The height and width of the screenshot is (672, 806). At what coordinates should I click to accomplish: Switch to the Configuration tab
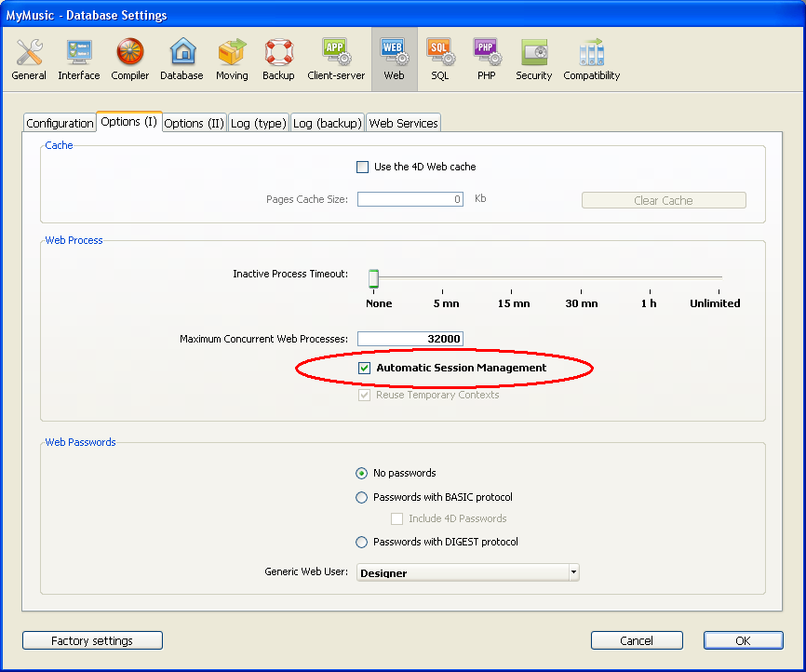(x=60, y=124)
